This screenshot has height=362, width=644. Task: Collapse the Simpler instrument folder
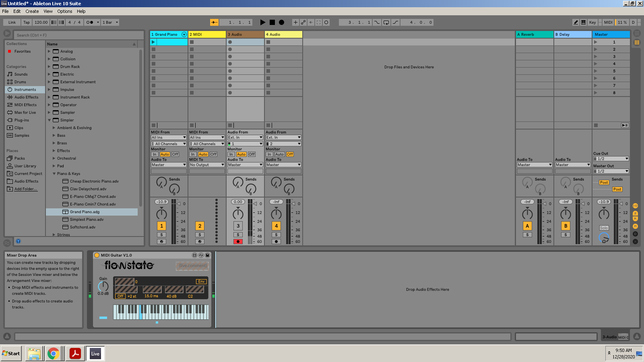(x=50, y=120)
